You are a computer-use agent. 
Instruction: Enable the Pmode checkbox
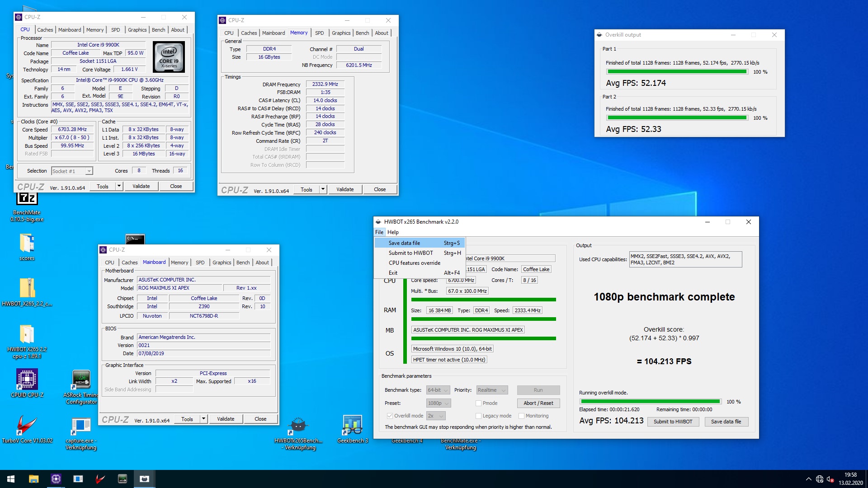478,403
